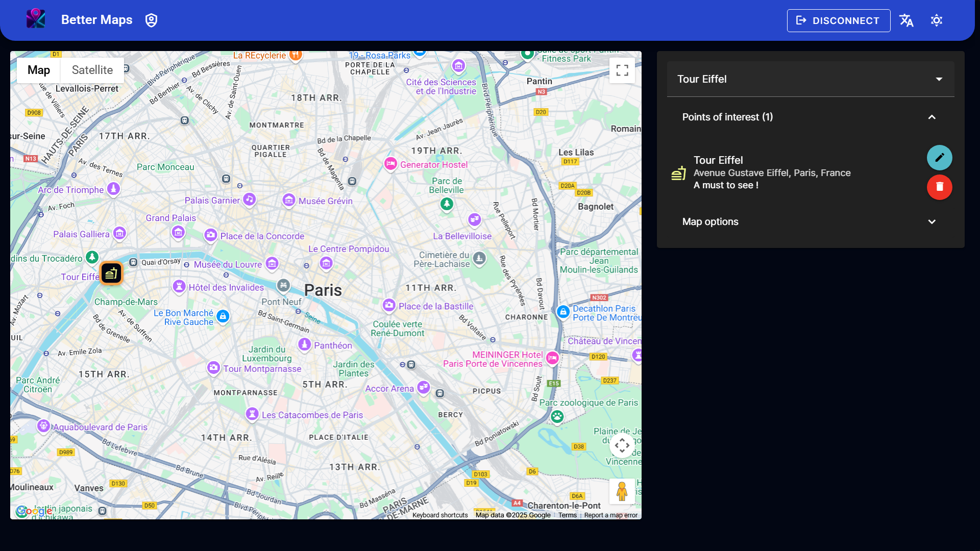Delete the Tour Eiffel point of interest
The image size is (980, 551).
point(939,187)
